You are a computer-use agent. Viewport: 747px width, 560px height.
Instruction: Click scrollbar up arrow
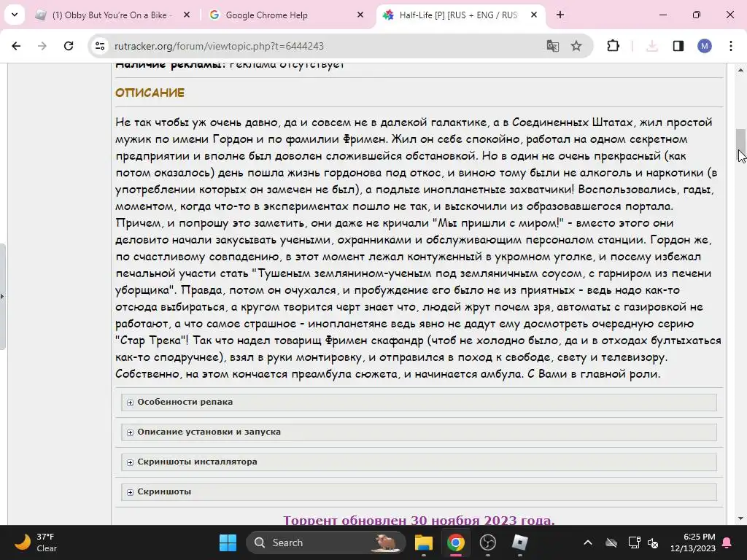[x=740, y=70]
